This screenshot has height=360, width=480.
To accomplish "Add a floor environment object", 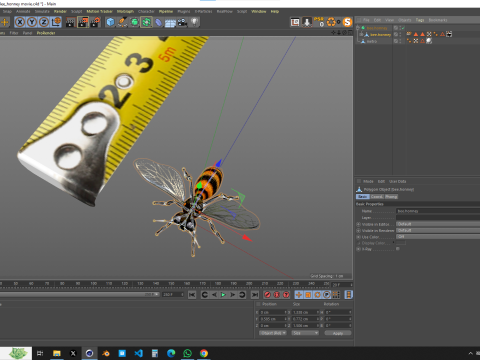I will (x=170, y=22).
